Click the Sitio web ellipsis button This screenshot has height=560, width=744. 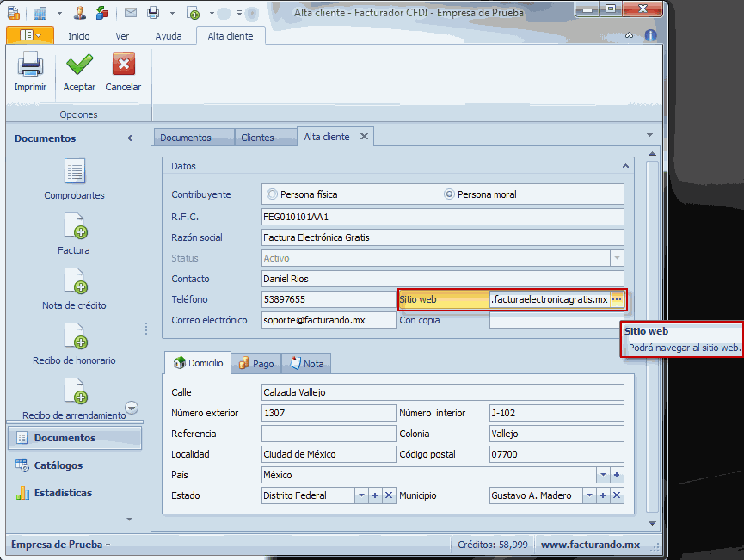coord(617,299)
